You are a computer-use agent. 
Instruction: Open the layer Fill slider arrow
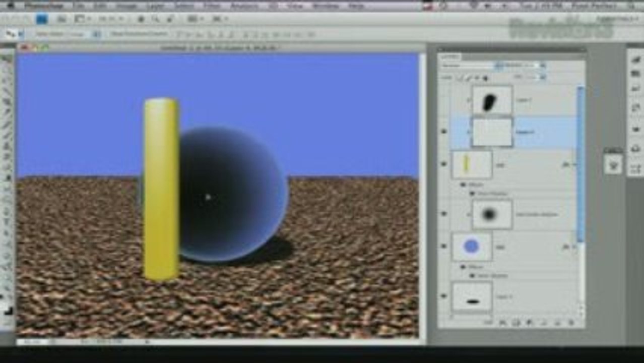point(543,77)
